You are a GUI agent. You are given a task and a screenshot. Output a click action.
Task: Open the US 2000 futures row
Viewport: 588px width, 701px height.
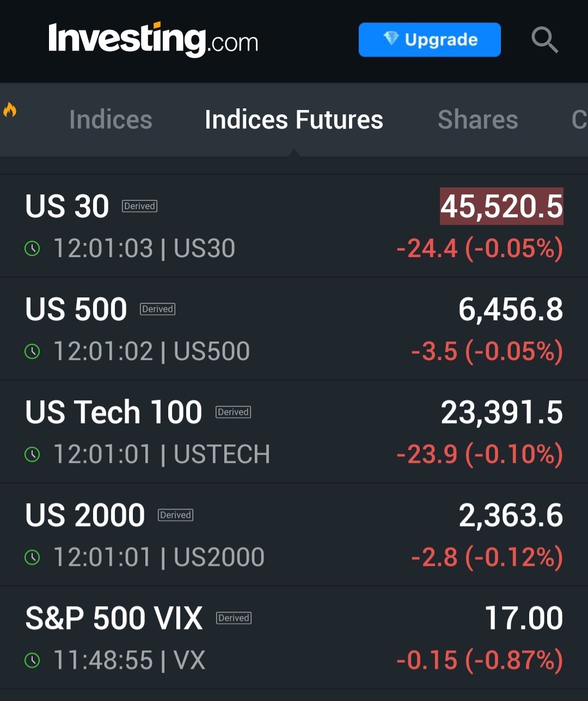coord(294,534)
